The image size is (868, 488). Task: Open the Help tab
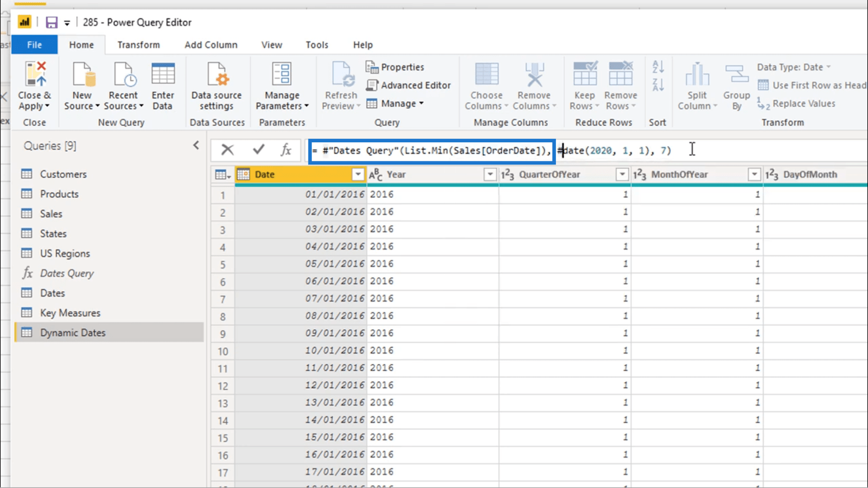click(x=363, y=45)
